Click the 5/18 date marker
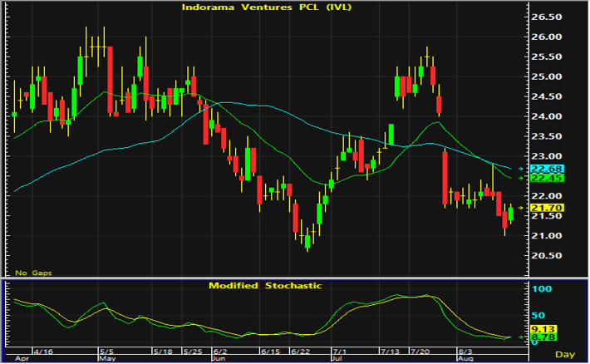This screenshot has height=364, width=590. pyautogui.click(x=163, y=352)
